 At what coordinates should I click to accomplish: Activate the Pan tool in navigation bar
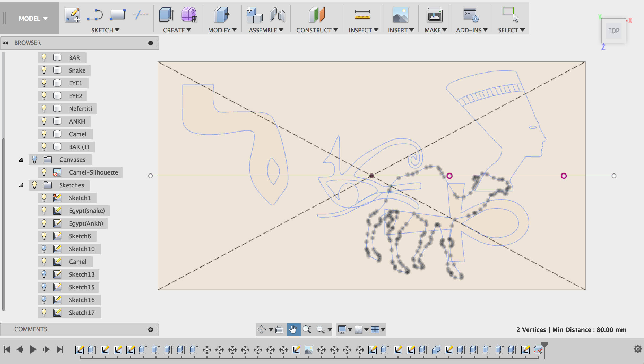tap(293, 329)
